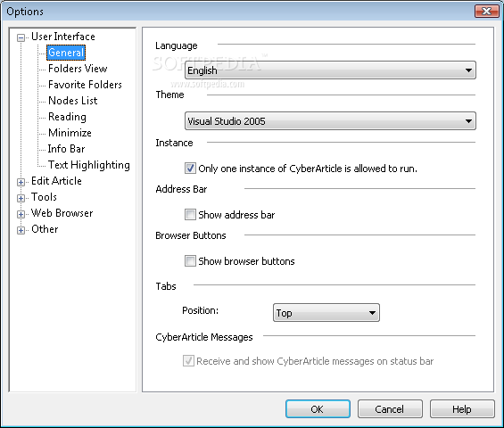The height and width of the screenshot is (428, 504).
Task: Confirm settings with OK button
Action: click(318, 409)
